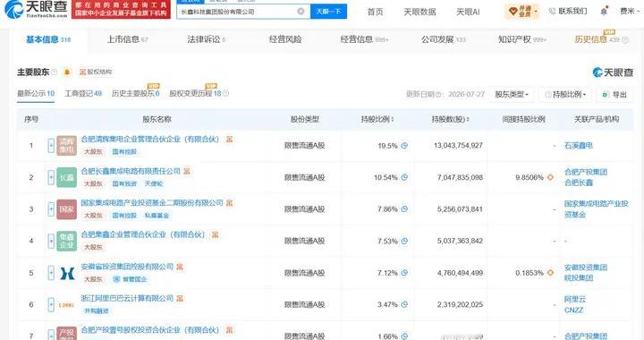Click the logo thumbnail of 安徽省投资集团控股
This screenshot has width=644, height=340.
(66, 273)
